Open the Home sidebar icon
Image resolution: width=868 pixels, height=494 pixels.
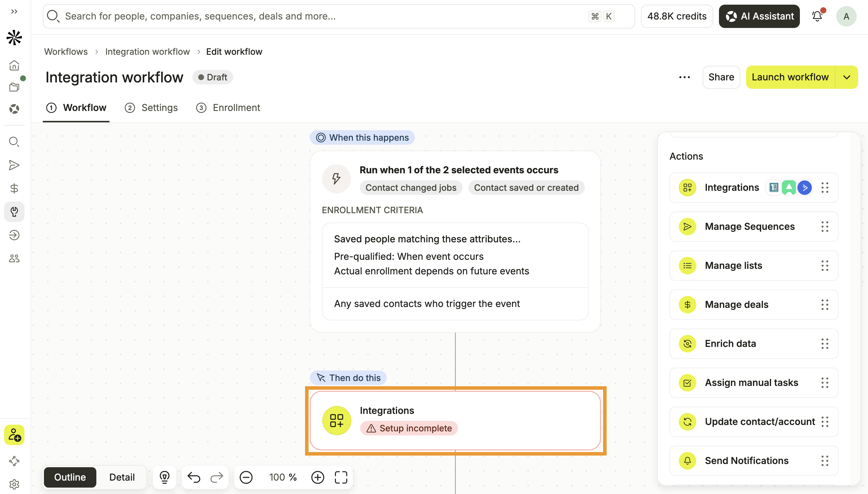tap(14, 65)
